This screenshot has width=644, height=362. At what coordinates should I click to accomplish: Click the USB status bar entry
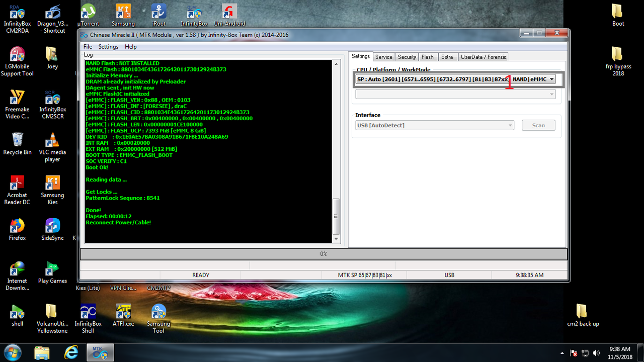pyautogui.click(x=449, y=275)
